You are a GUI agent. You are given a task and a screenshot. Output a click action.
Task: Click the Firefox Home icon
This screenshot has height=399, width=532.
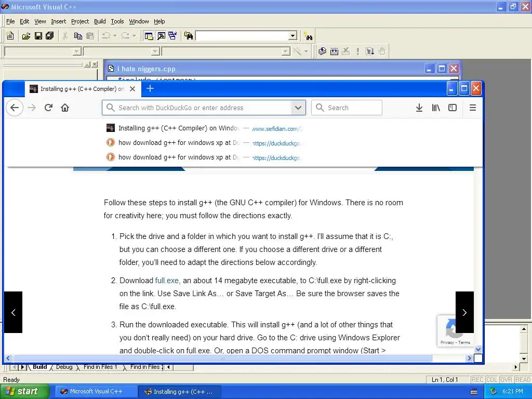[65, 108]
